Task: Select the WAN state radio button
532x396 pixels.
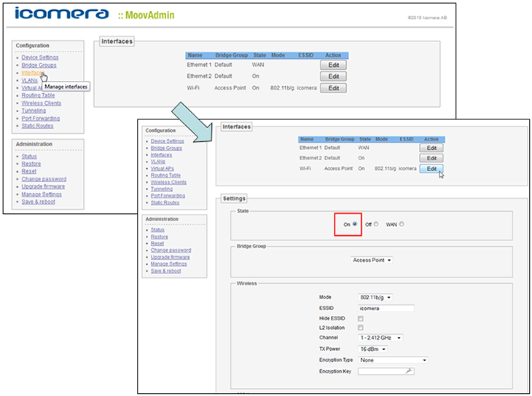Action: point(402,224)
